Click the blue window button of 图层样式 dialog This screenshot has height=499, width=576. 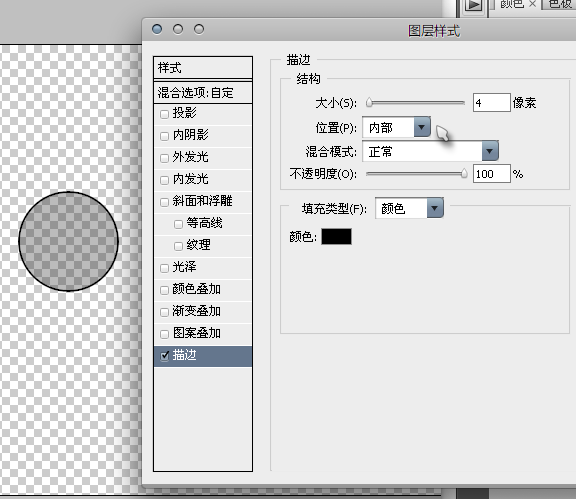pos(157,29)
